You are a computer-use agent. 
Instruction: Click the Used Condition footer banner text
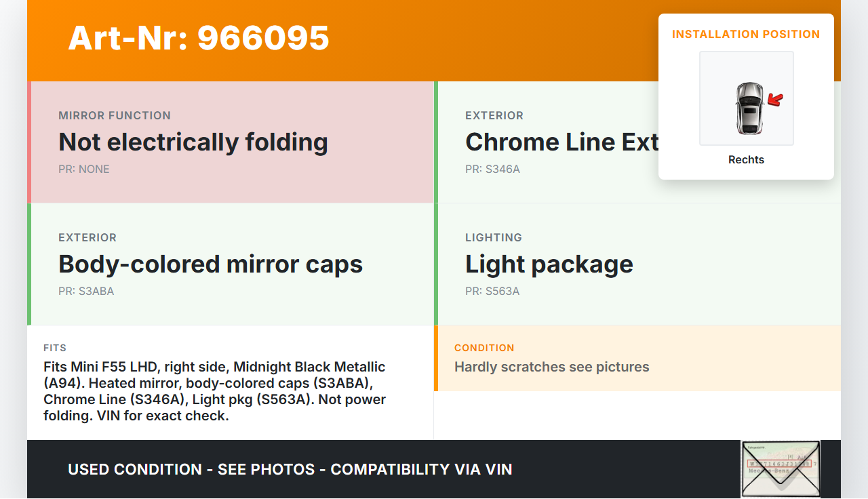coord(290,469)
